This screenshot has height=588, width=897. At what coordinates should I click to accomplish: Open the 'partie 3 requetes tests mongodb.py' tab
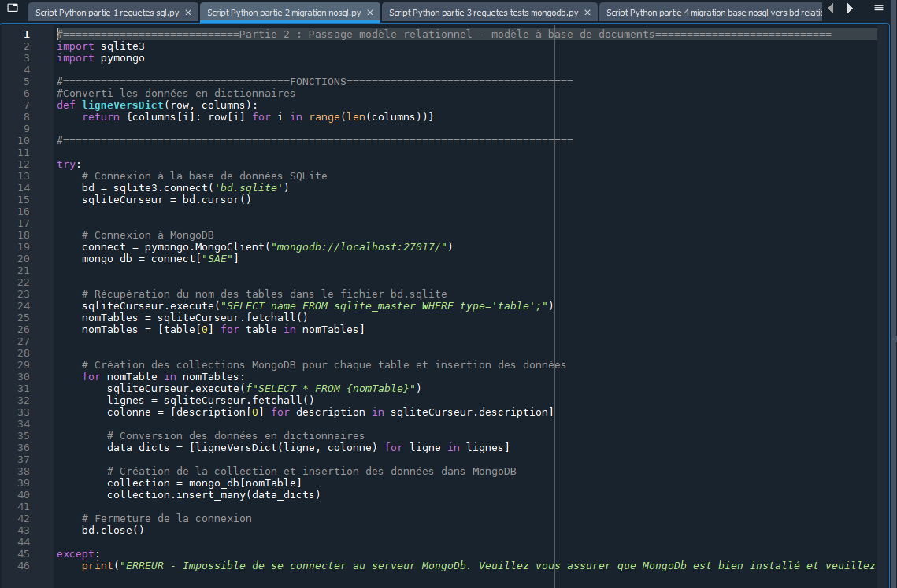pos(483,13)
